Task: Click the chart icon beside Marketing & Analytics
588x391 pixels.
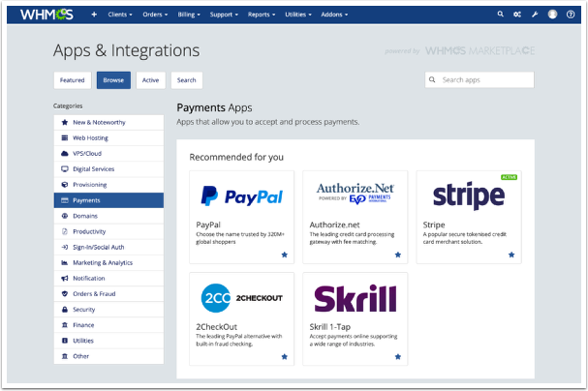Action: click(65, 262)
